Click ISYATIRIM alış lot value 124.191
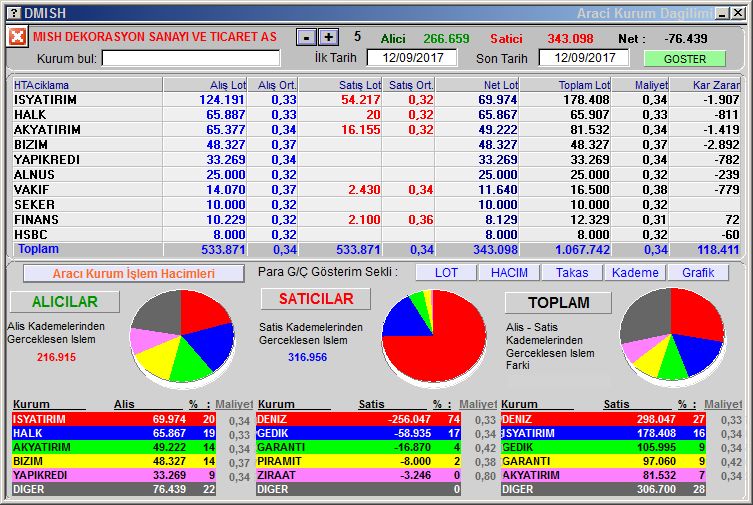 click(x=222, y=99)
